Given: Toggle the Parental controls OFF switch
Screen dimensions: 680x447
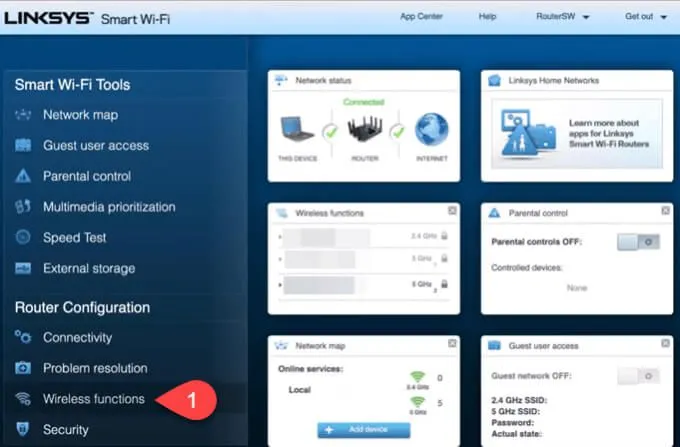Looking at the screenshot, I should pyautogui.click(x=638, y=242).
